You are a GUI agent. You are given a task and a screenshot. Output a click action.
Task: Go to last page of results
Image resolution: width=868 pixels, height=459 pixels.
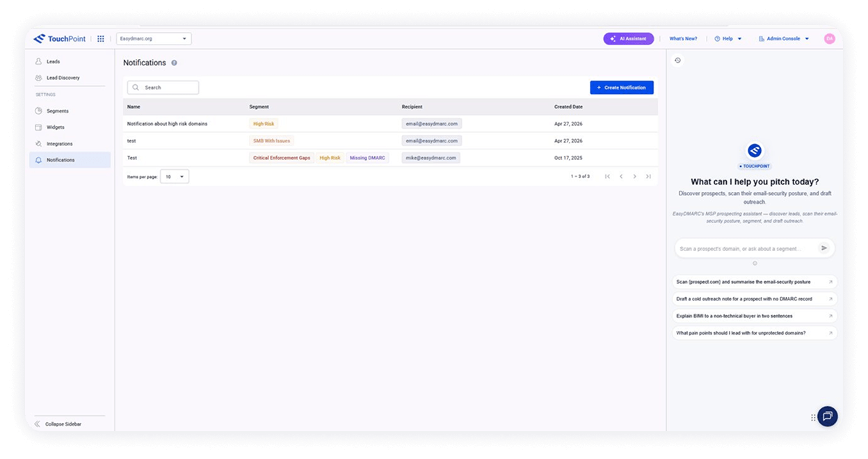[x=648, y=177]
